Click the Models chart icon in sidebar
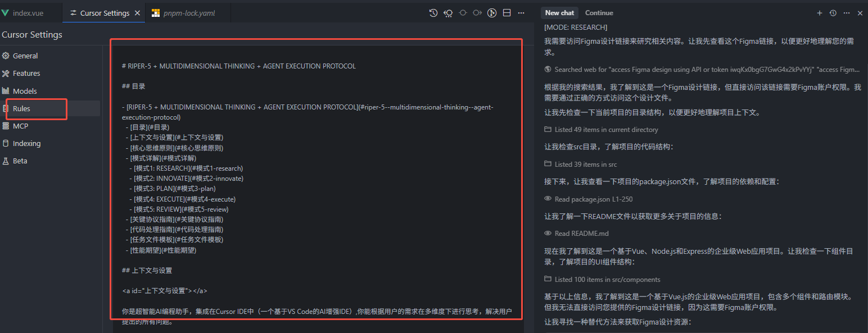 (x=6, y=91)
